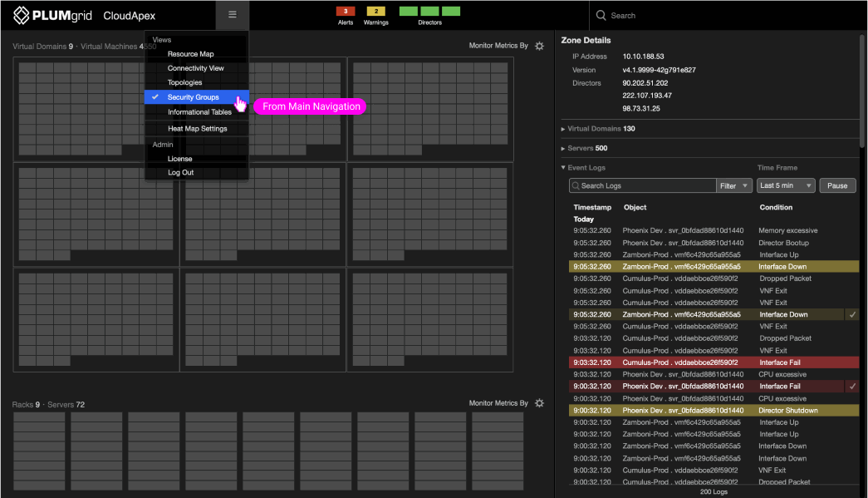Expand the Servers 500 section
Image resolution: width=868 pixels, height=498 pixels.
point(587,148)
